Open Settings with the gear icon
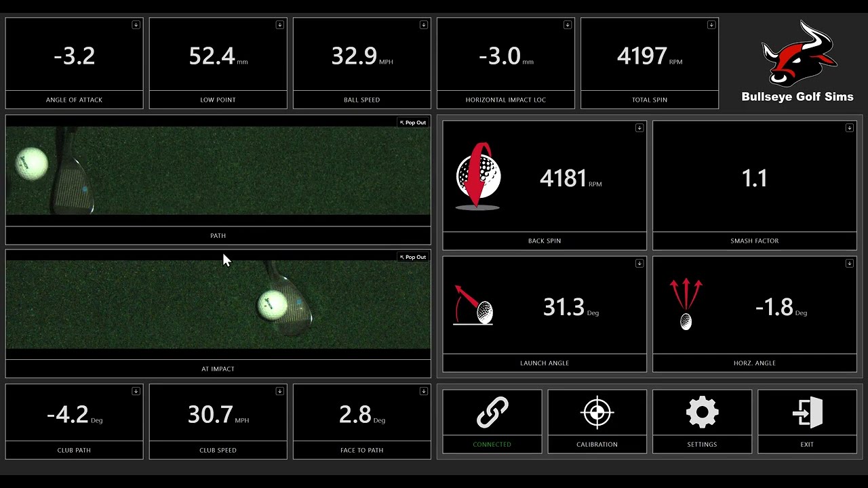Image resolution: width=868 pixels, height=488 pixels. (x=702, y=412)
